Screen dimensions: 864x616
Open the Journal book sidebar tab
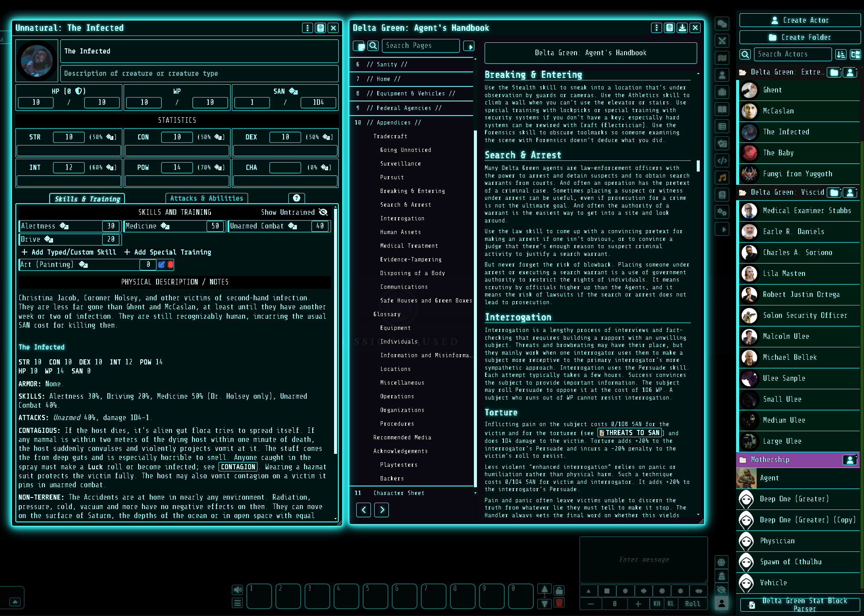coord(722,109)
